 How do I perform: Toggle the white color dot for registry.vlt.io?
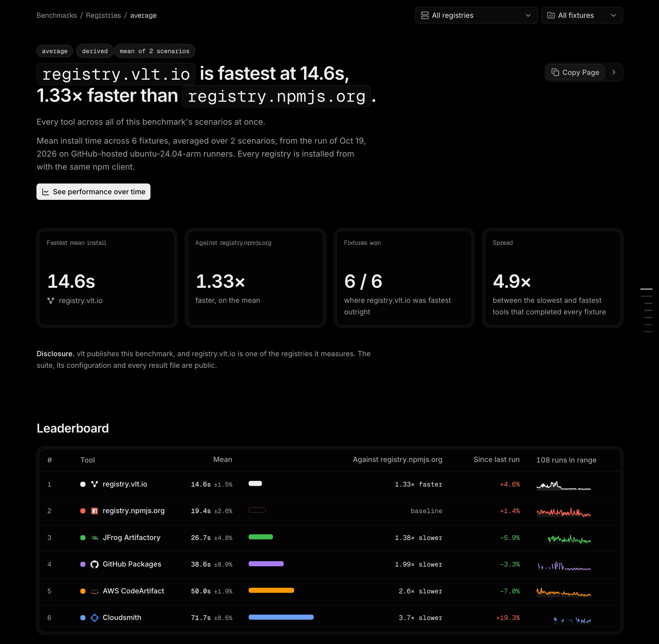point(83,484)
